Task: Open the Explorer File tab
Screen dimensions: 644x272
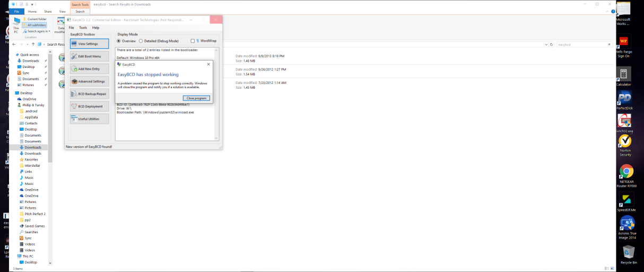Action: (x=16, y=11)
